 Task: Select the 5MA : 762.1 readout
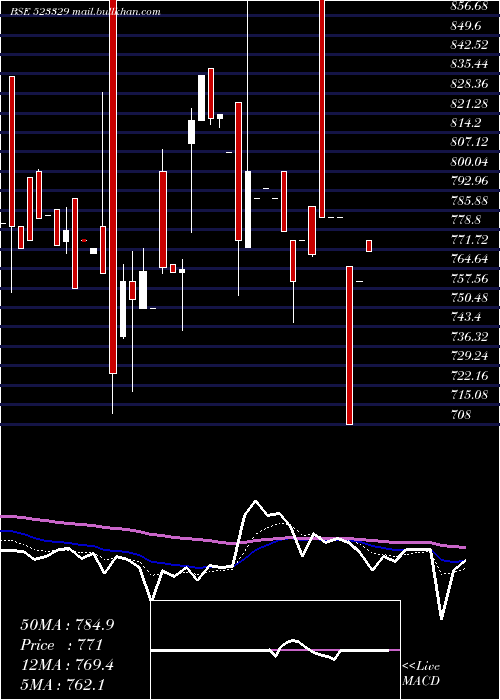(x=62, y=685)
